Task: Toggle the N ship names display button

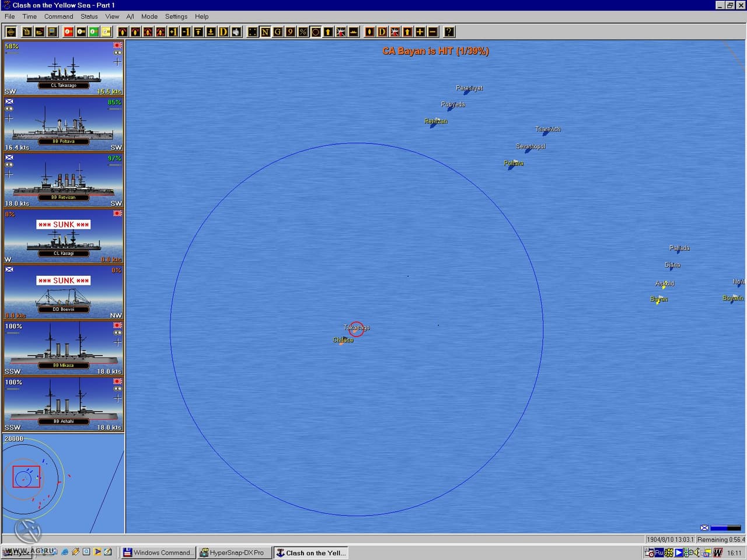Action: pyautogui.click(x=266, y=32)
